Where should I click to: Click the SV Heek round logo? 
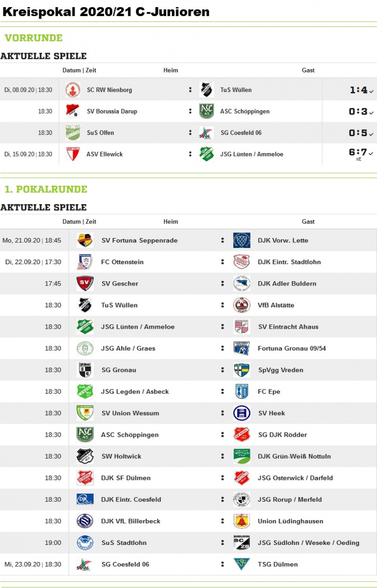point(242,413)
